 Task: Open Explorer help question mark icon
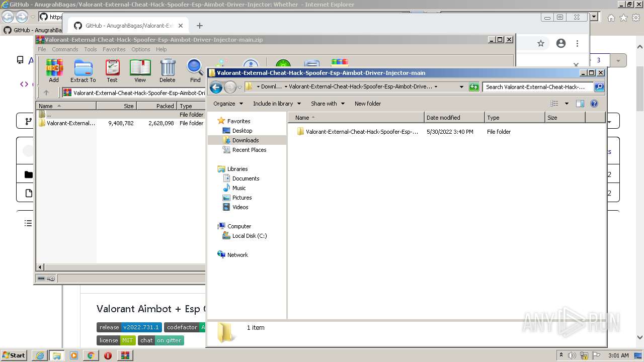pyautogui.click(x=594, y=104)
